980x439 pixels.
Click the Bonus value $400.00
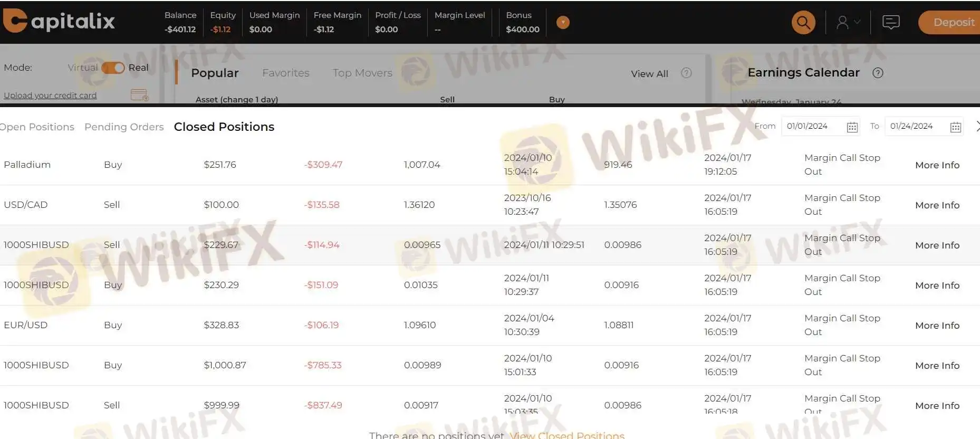tap(523, 30)
